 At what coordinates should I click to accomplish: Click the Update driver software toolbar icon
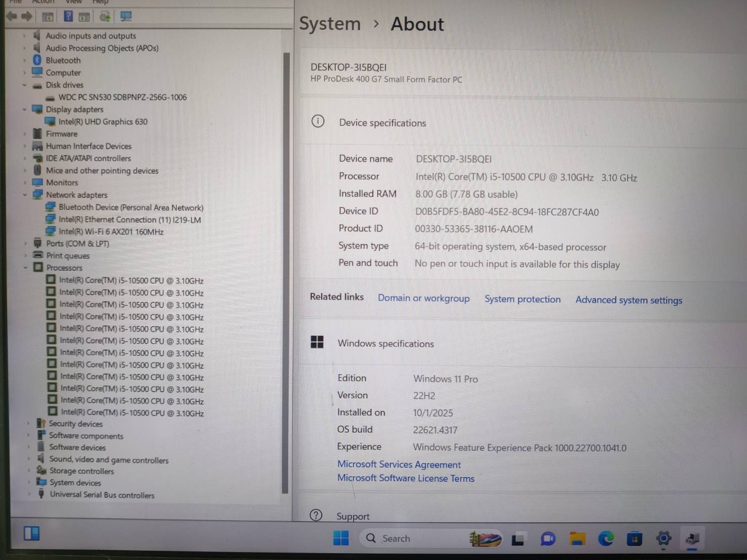click(x=105, y=17)
